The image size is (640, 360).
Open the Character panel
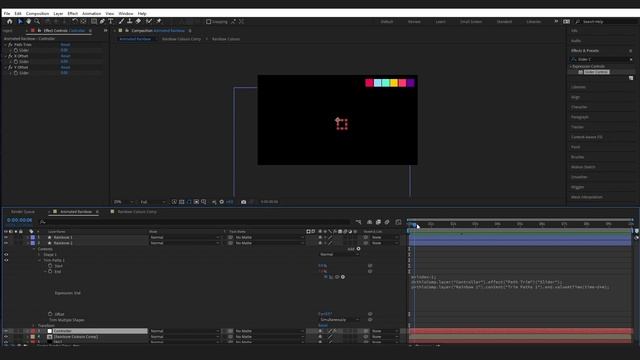[579, 107]
